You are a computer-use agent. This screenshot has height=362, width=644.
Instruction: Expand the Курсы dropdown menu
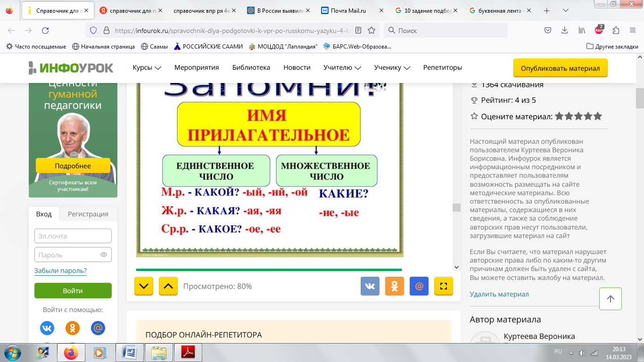coord(147,67)
